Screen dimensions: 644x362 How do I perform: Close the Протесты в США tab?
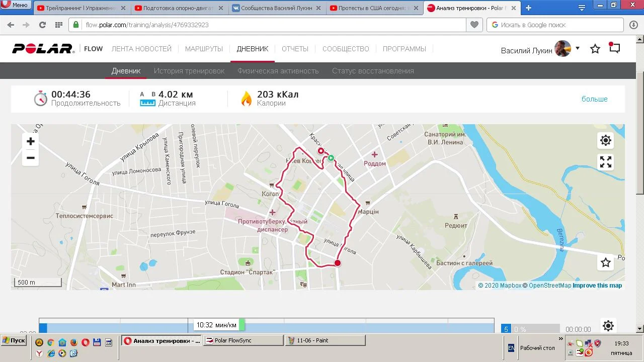pyautogui.click(x=416, y=8)
